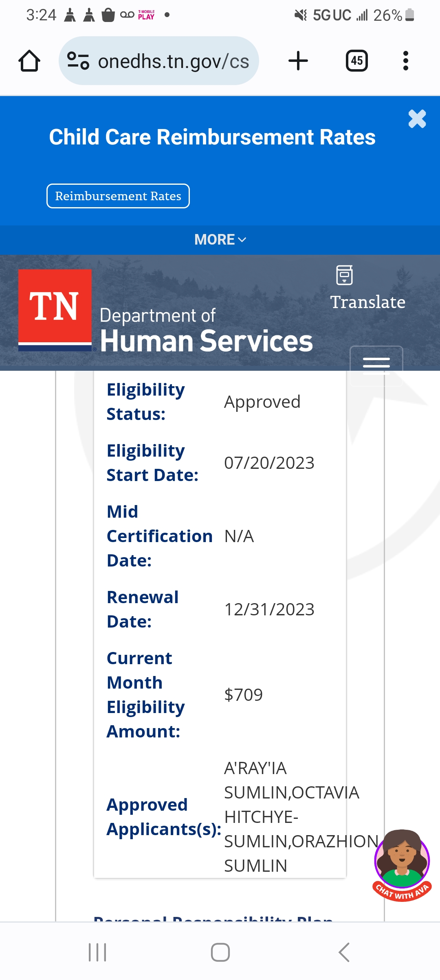Open the Personal Responsibility Plan link

click(213, 918)
